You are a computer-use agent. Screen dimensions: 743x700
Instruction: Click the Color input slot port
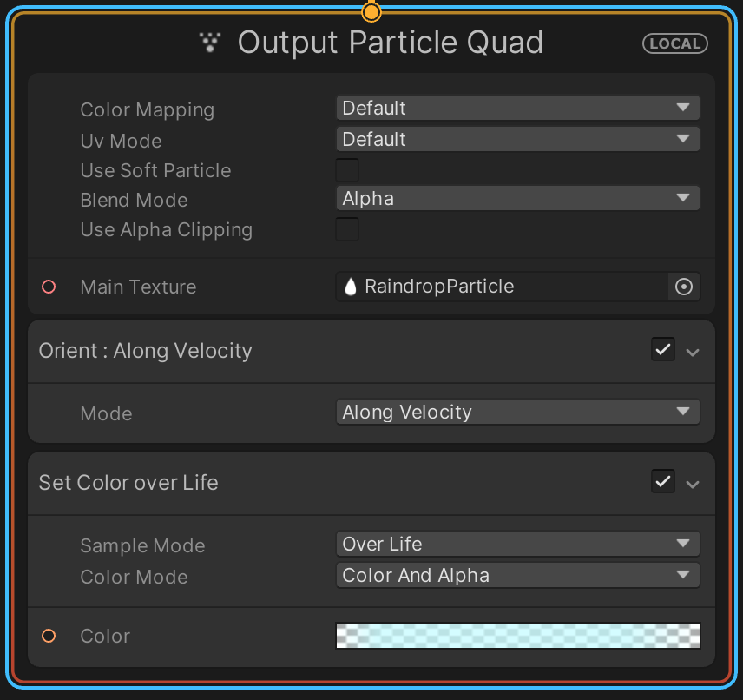click(x=49, y=636)
